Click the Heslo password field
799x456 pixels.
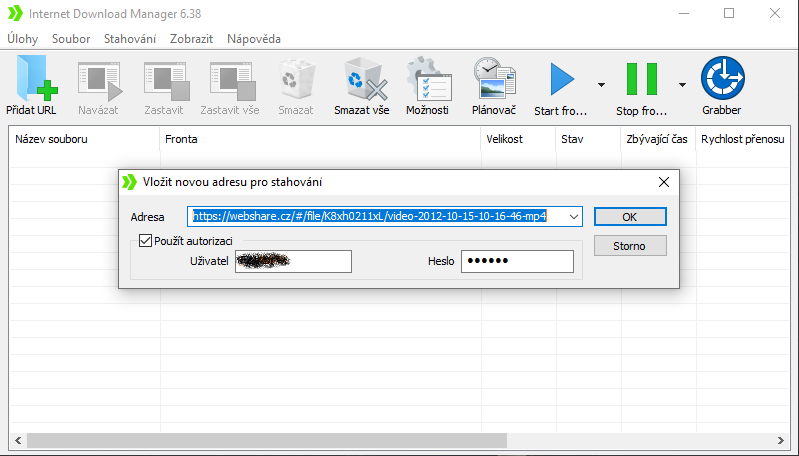click(x=517, y=261)
